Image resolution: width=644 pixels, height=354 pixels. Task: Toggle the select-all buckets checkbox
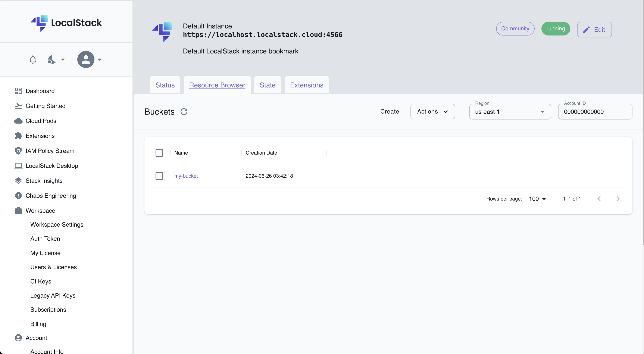click(159, 153)
